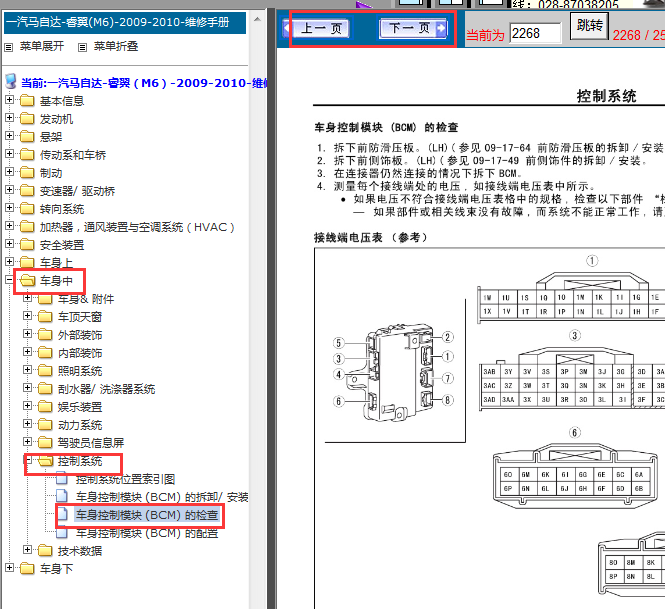Expand the 车身上 folder node
This screenshot has height=609, width=665.
click(x=9, y=262)
